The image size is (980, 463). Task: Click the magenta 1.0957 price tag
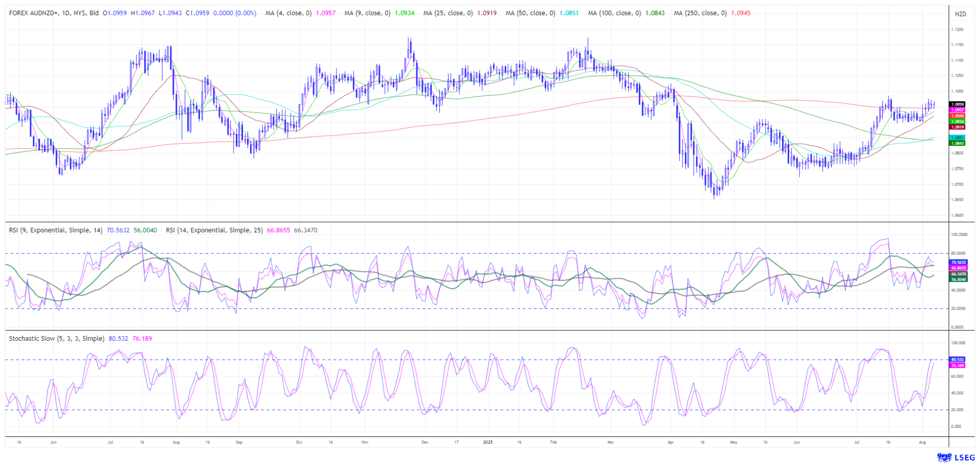957,110
